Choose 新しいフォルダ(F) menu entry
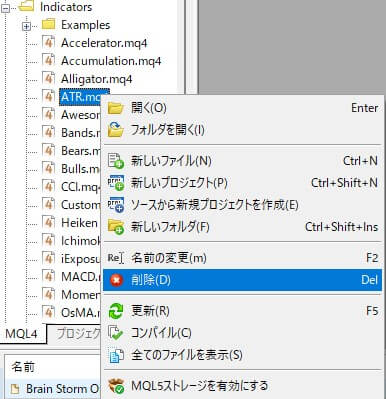Screen dimensions: 386x399 click(x=242, y=227)
